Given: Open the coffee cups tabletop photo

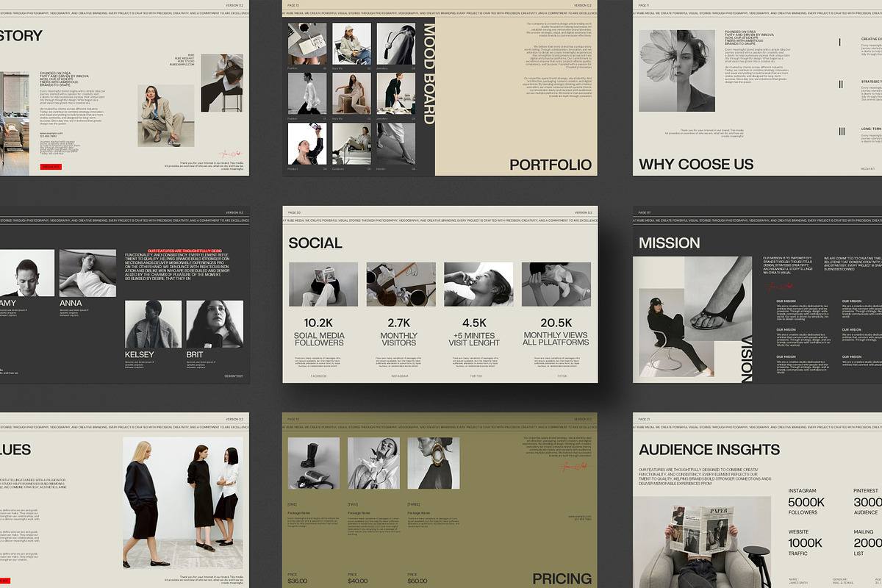Looking at the screenshot, I should point(401,284).
